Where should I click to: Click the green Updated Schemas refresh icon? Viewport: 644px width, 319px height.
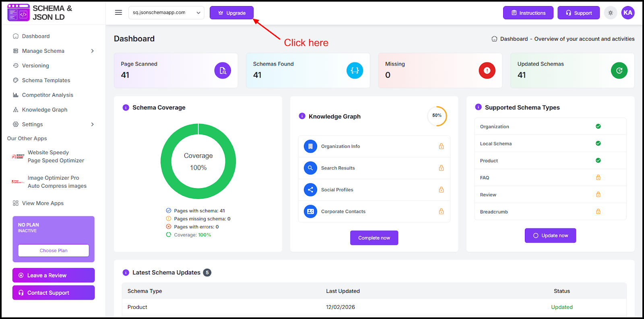click(x=619, y=70)
